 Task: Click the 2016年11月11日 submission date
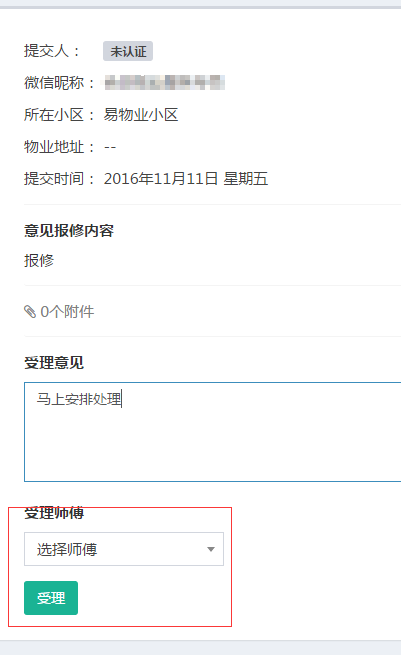pyautogui.click(x=161, y=179)
